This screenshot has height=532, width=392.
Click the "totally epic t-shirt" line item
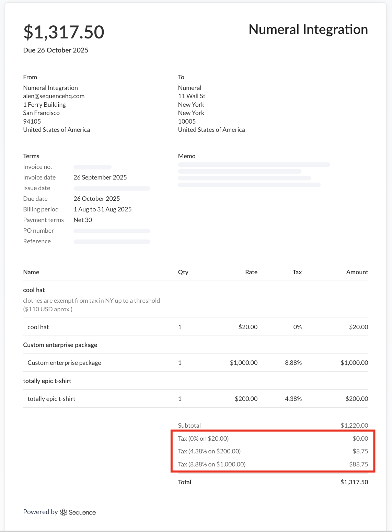click(x=51, y=398)
